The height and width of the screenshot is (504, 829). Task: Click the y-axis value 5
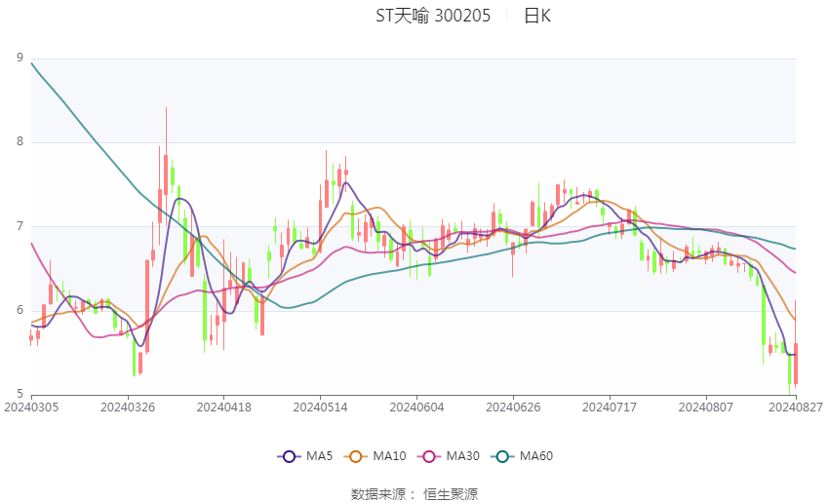point(20,394)
